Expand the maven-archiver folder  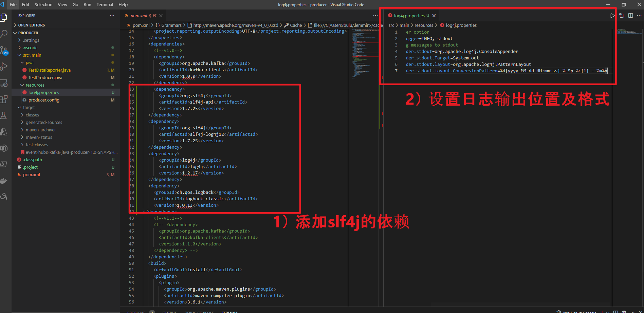pyautogui.click(x=41, y=130)
